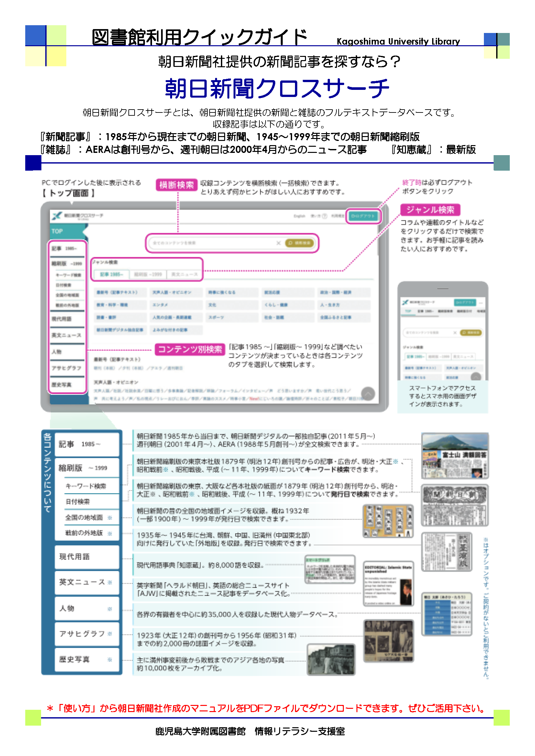Click the 富士山 清掃回答 newspaper thumbnail
Viewport: 535px width, 756px height.
pyautogui.click(x=455, y=456)
